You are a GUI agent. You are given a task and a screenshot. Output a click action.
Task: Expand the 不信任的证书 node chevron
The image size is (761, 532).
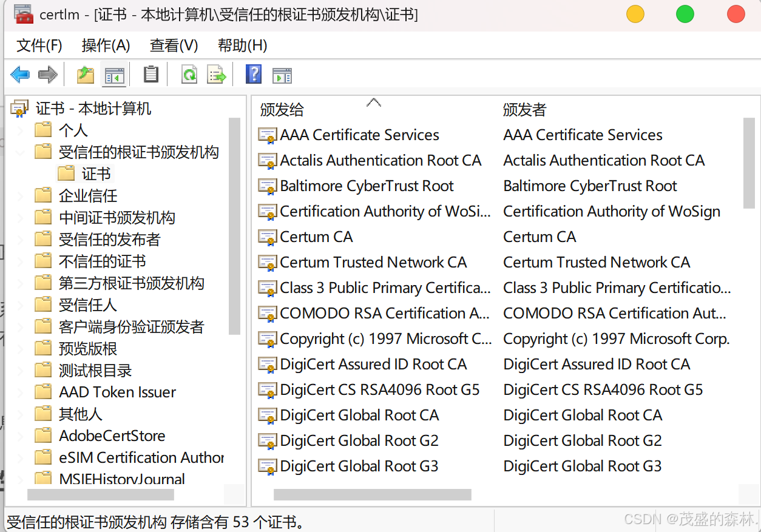(x=21, y=261)
